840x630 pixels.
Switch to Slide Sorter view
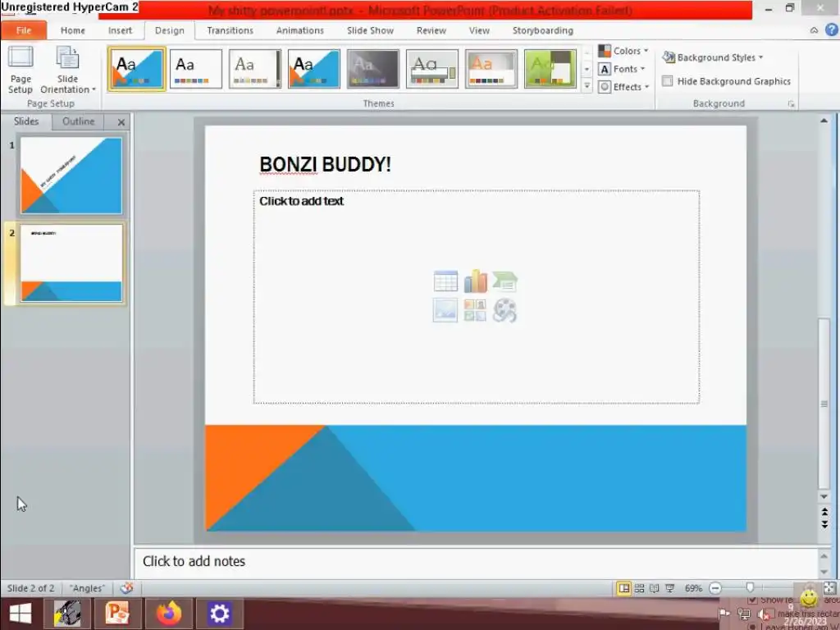click(640, 588)
